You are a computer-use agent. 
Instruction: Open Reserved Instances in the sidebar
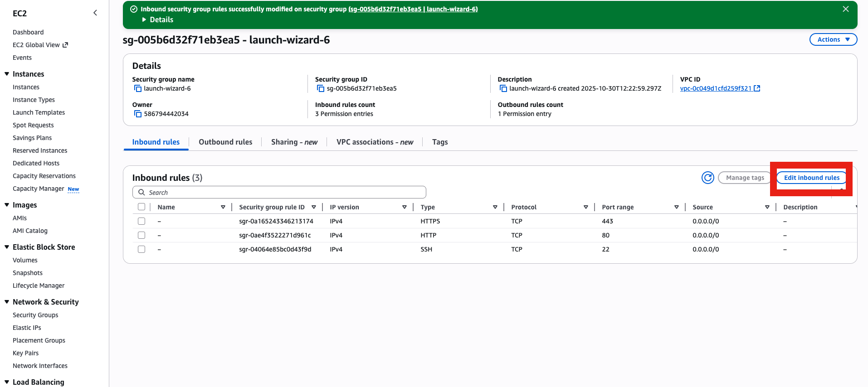(x=40, y=150)
